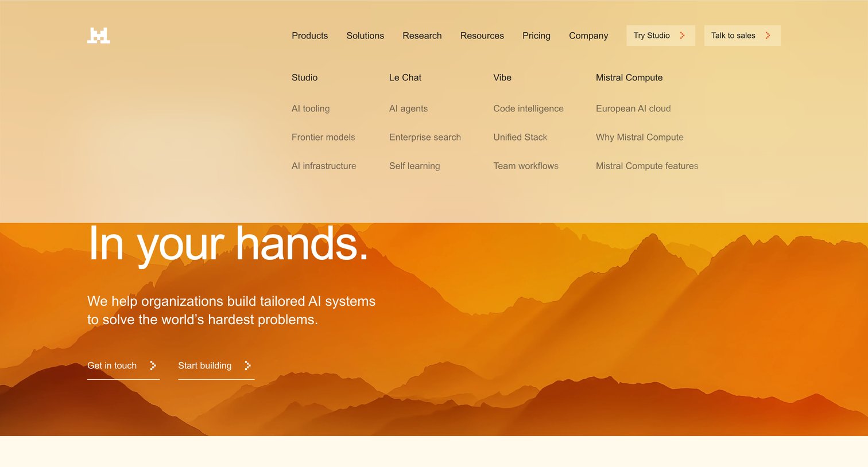Screen dimensions: 868x467
Task: Select the Mistral Compute product heading
Action: pyautogui.click(x=629, y=77)
